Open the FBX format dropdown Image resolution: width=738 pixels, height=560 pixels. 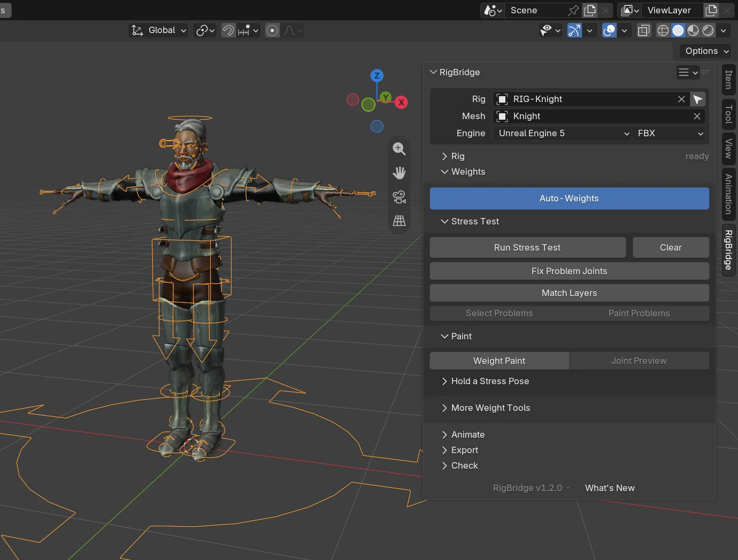pos(670,133)
